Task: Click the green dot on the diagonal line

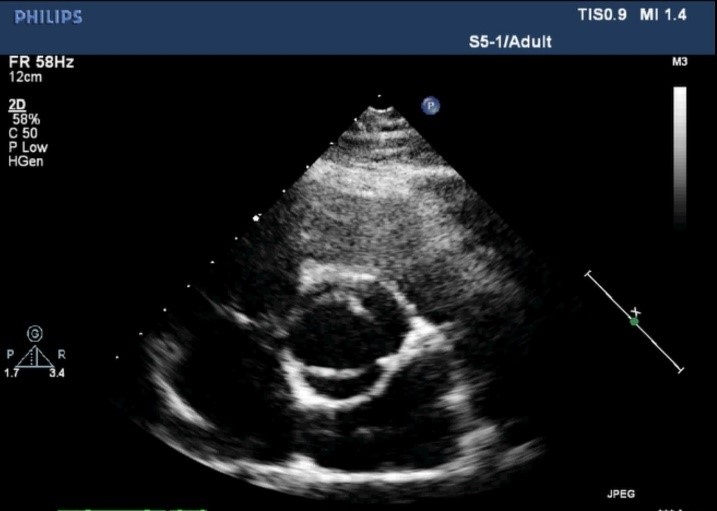Action: [634, 322]
